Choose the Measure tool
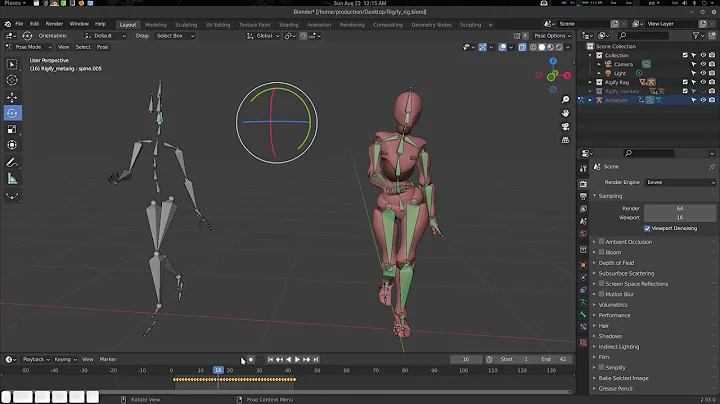 click(12, 179)
